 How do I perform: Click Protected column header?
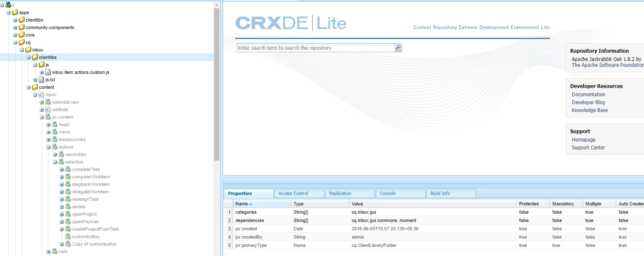click(x=533, y=204)
